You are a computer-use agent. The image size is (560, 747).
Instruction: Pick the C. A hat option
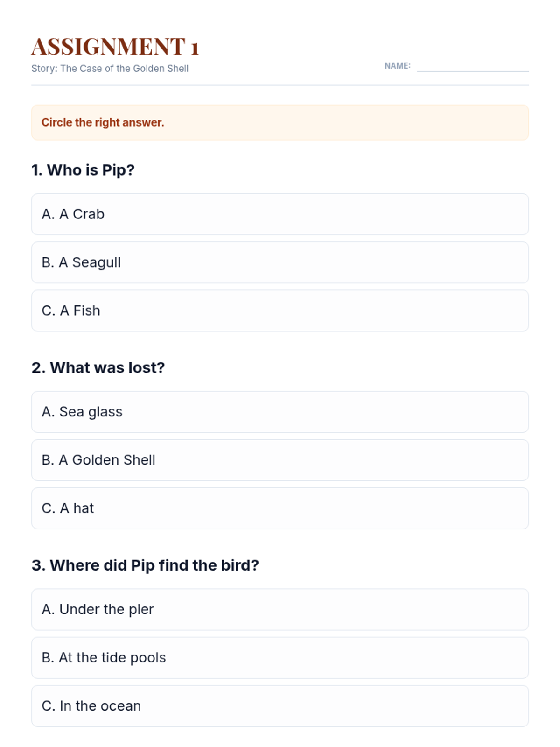click(x=280, y=508)
